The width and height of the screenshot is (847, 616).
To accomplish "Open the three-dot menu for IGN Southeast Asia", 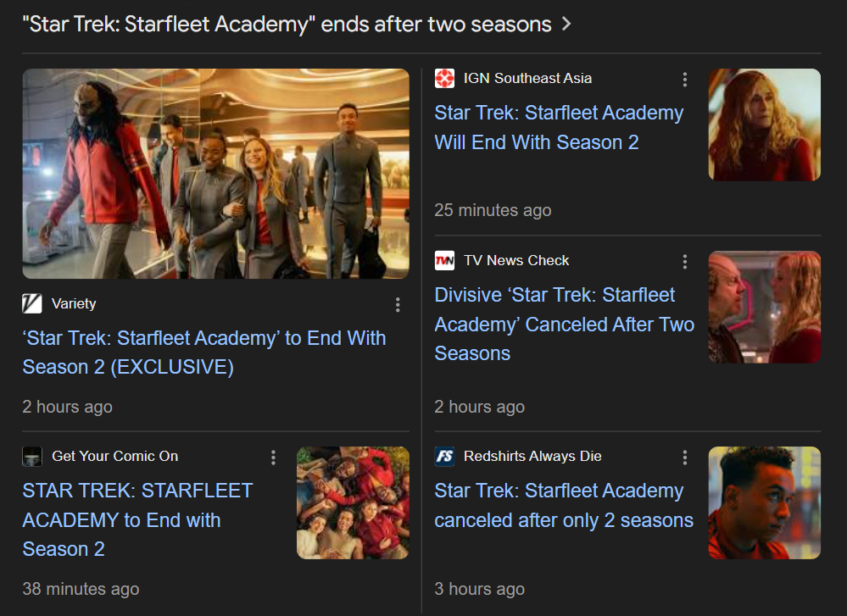I will tap(685, 80).
